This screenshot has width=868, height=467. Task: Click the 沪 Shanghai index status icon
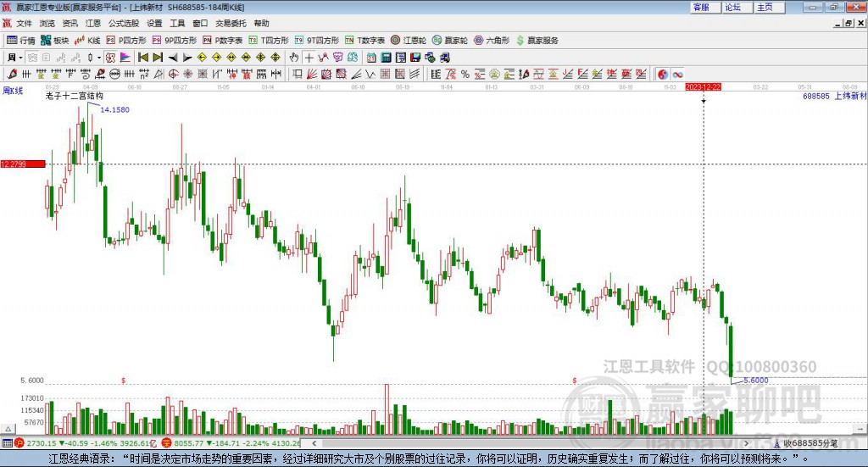pos(19,443)
